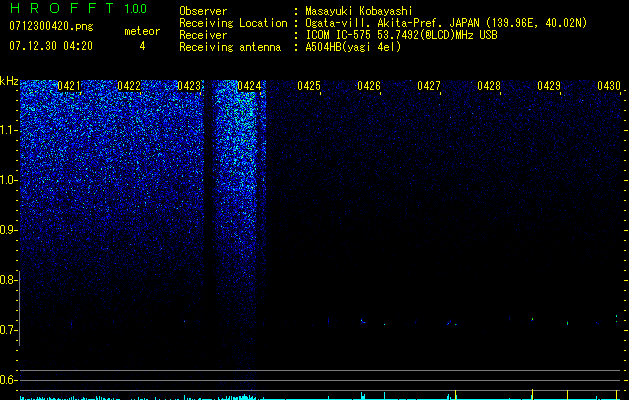Click the 0426 time marker
This screenshot has height=400, width=629.
369,86
